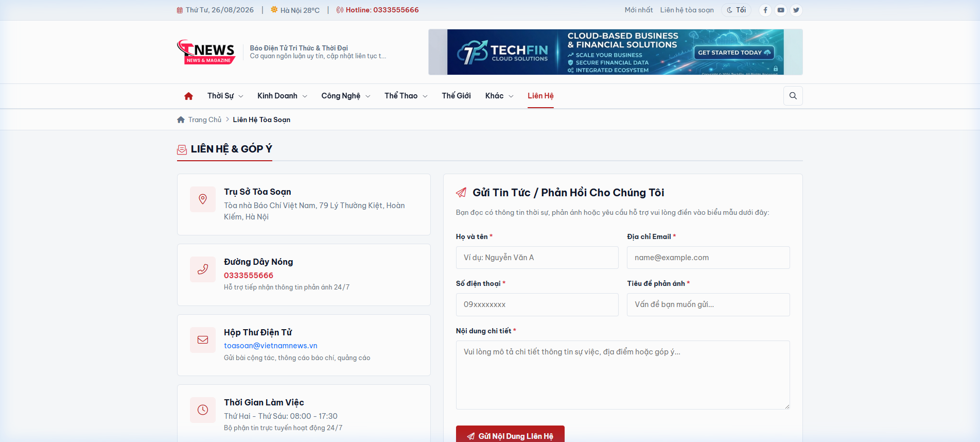
Task: Click the 0333555666 hotline number in the card
Action: tap(249, 276)
